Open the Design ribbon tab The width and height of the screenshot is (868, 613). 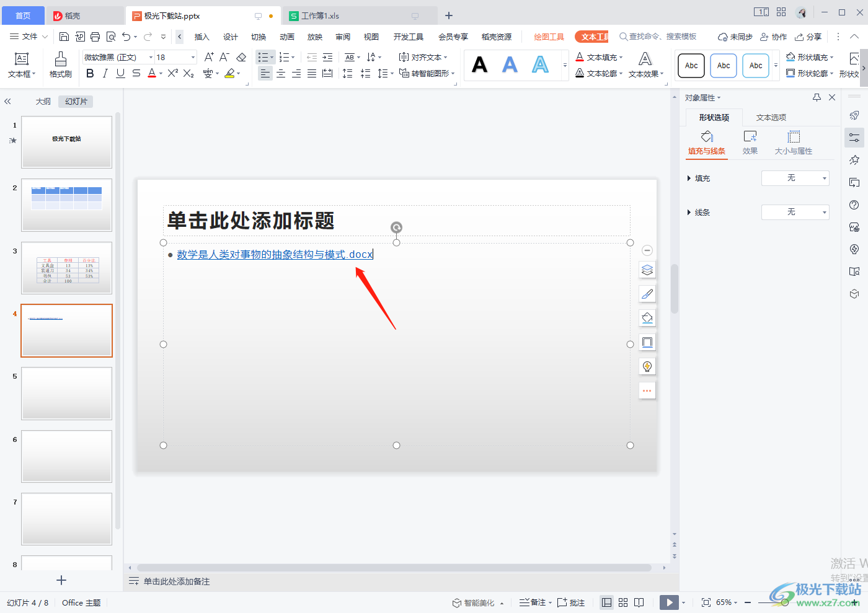click(230, 37)
